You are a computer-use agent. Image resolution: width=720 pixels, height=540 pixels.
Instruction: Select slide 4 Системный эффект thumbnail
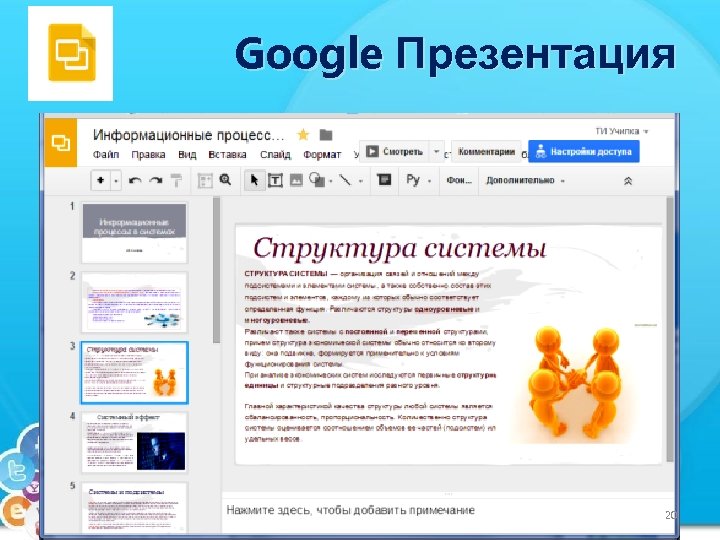click(135, 442)
